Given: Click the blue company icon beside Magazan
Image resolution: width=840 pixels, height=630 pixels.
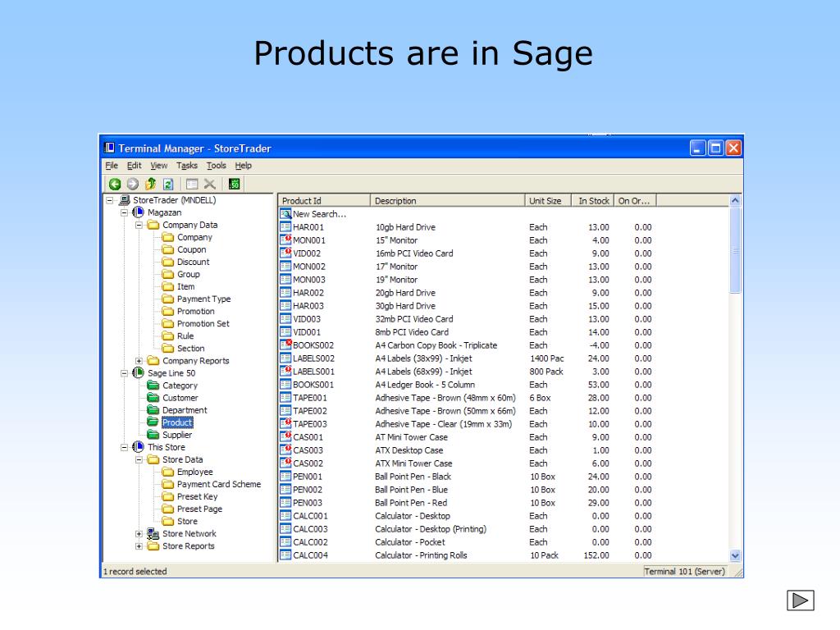Looking at the screenshot, I should coord(138,212).
